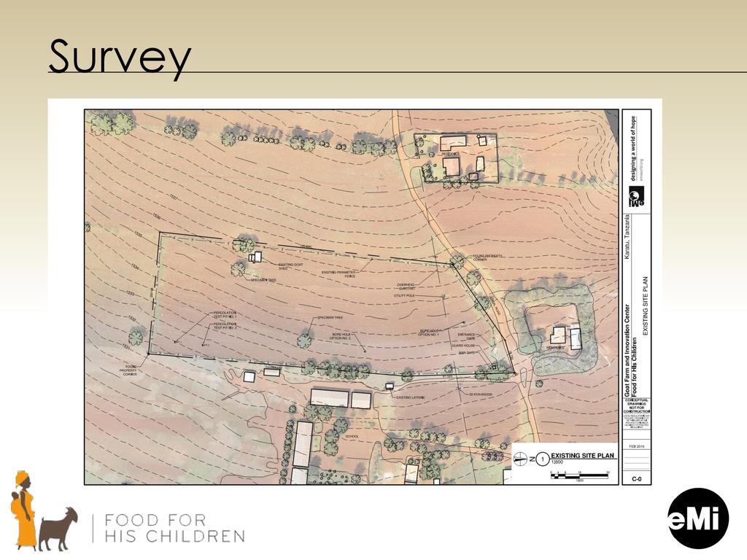The height and width of the screenshot is (560, 747).
Task: Click the numbered drawing marker circle
Action: tap(542, 459)
